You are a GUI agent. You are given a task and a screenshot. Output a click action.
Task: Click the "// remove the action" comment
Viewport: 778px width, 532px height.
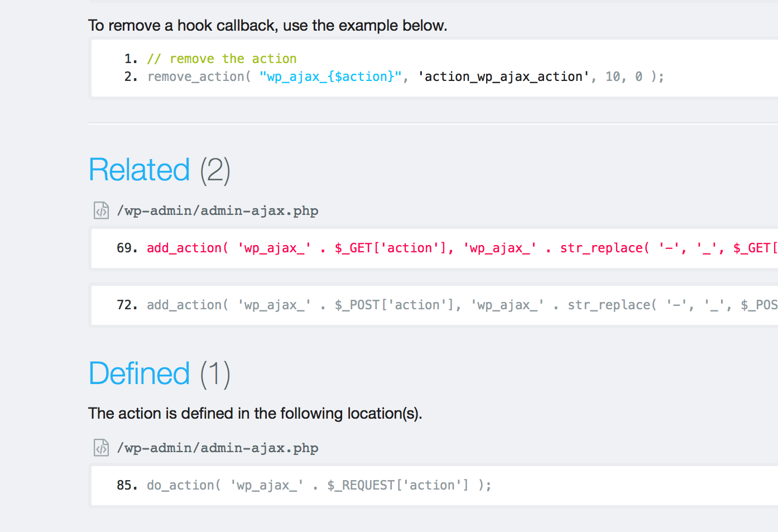tap(222, 59)
